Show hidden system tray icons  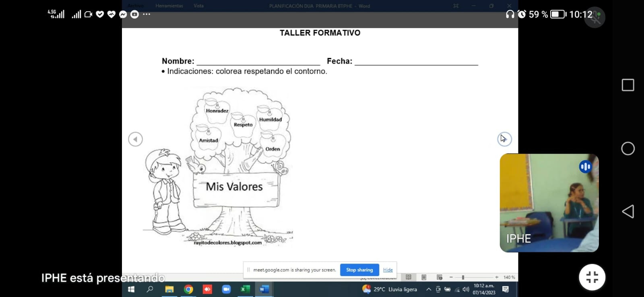[x=429, y=289]
